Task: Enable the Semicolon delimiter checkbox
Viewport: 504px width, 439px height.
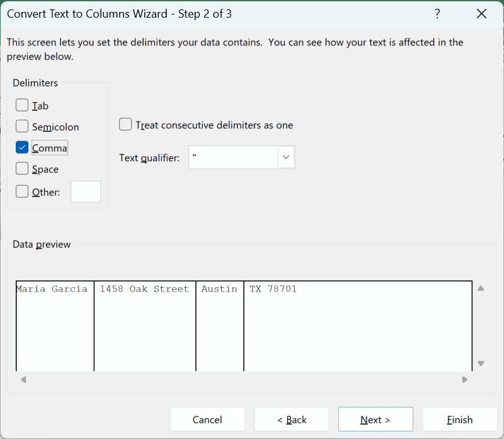Action: tap(22, 127)
